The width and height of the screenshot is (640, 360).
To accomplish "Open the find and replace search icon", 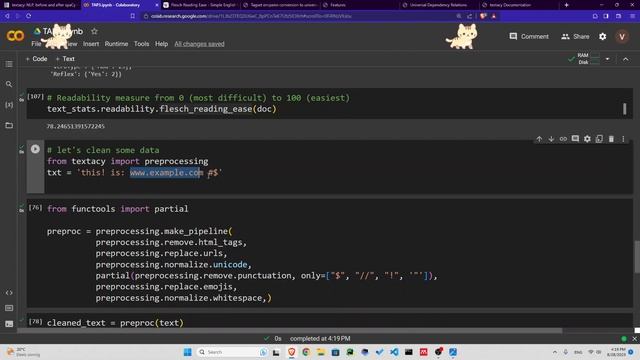I will click(9, 84).
